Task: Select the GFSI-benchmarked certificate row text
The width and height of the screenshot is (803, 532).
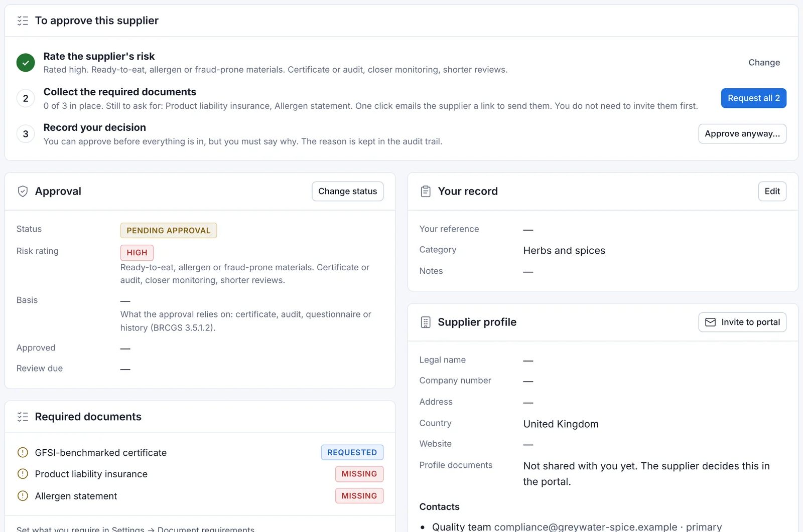Action: [101, 452]
